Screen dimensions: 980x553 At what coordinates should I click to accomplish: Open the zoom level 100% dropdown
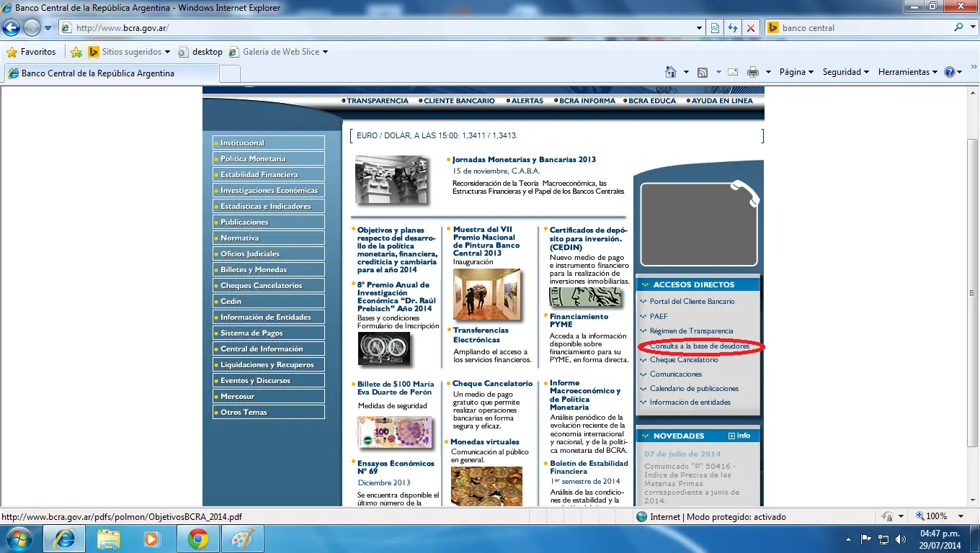pos(940,516)
